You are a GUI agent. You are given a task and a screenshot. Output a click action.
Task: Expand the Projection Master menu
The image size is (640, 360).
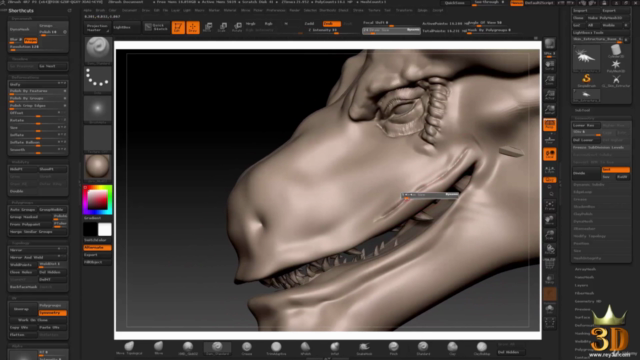click(x=97, y=27)
